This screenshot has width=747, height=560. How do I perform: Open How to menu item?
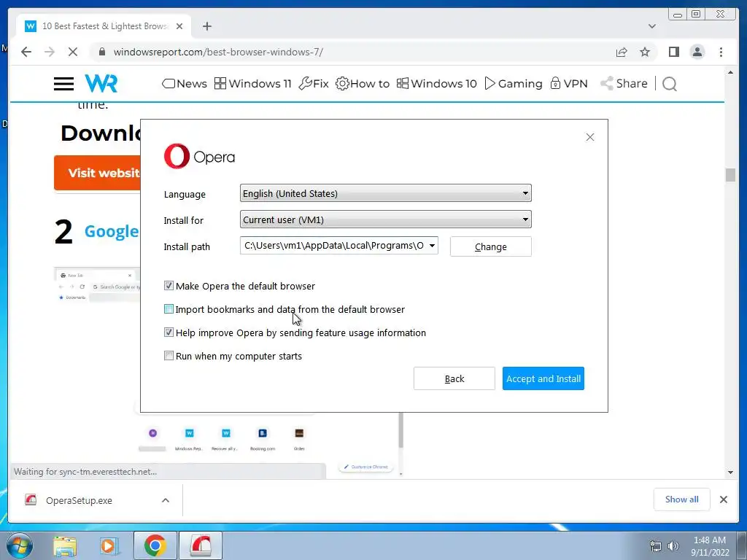(363, 84)
